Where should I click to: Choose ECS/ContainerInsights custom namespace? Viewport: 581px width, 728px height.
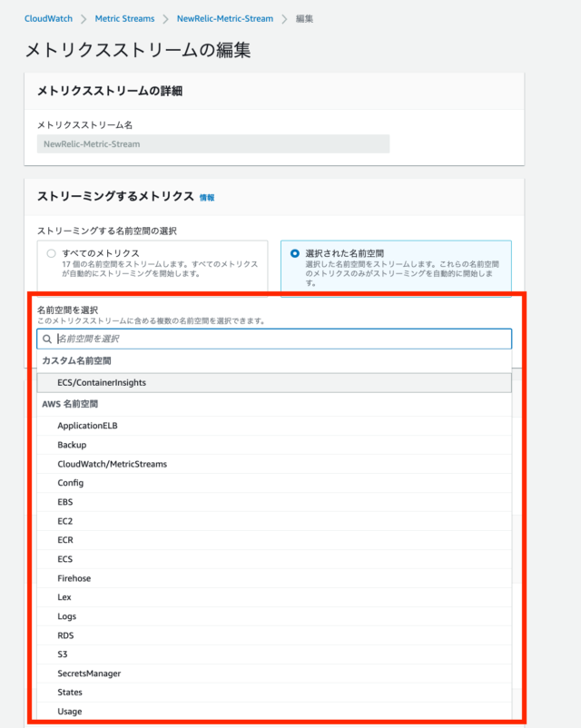pos(274,382)
